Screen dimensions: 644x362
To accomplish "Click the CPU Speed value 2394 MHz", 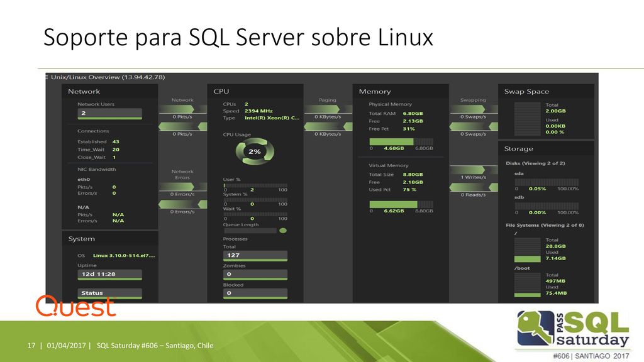I will click(x=258, y=111).
